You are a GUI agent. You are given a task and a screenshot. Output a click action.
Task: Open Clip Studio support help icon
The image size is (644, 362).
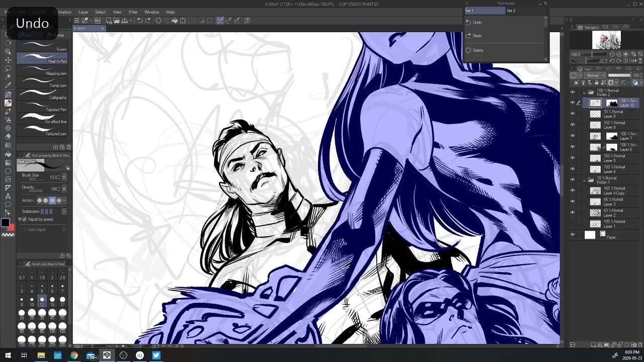247,21
